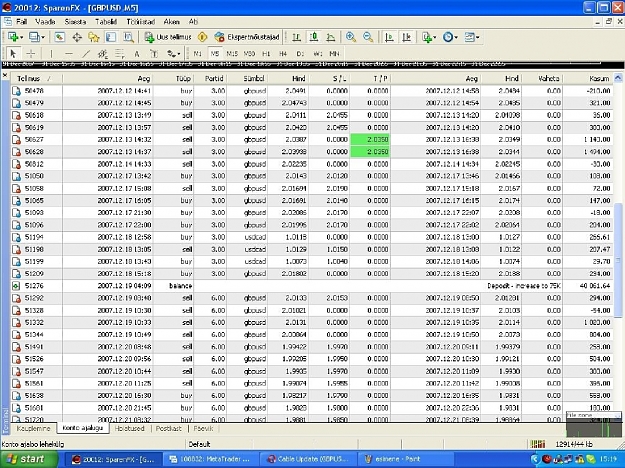Click the yellow diamond icon beside Uus tellimus
This screenshot has height=468, width=625.
[202, 37]
